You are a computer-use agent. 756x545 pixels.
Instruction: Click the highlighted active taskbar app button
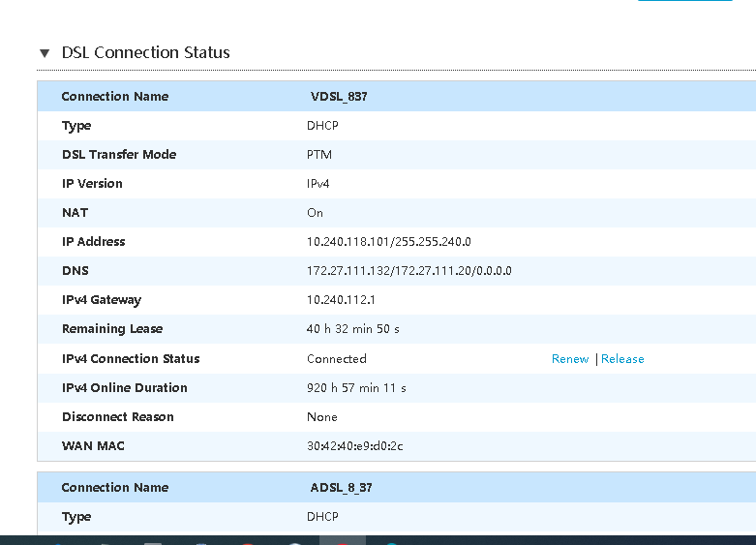343,540
